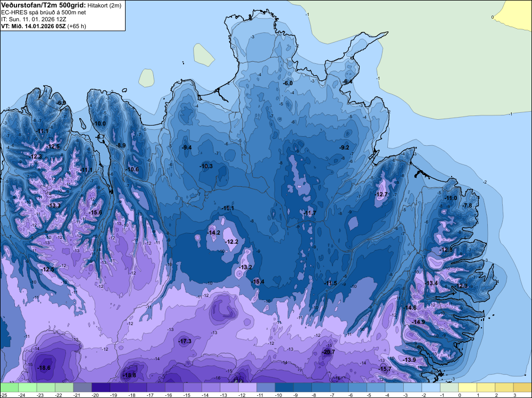
Task: Click the -6.9 temperature label
Action: pyautogui.click(x=61, y=103)
